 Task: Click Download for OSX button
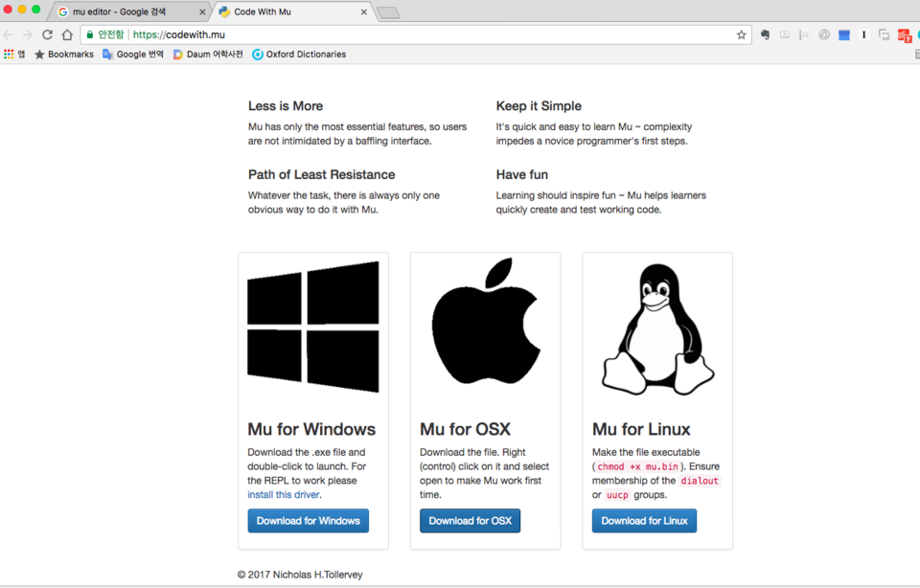[x=470, y=521]
